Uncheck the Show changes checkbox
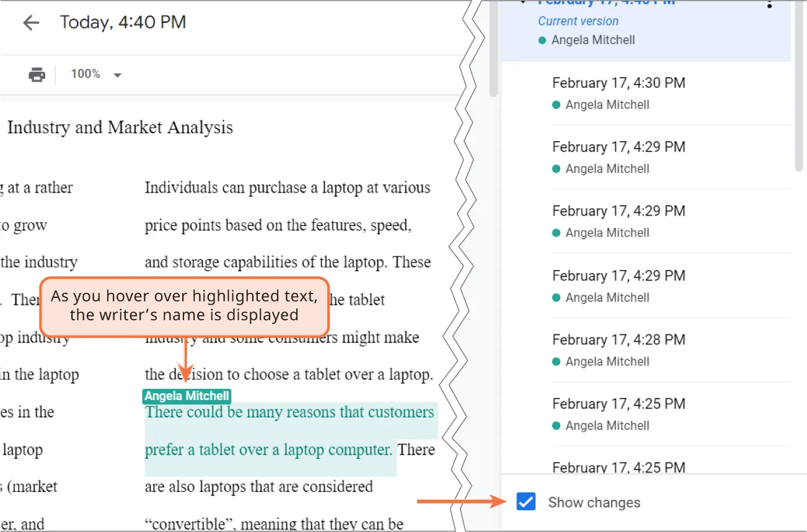The height and width of the screenshot is (532, 807). tap(525, 502)
